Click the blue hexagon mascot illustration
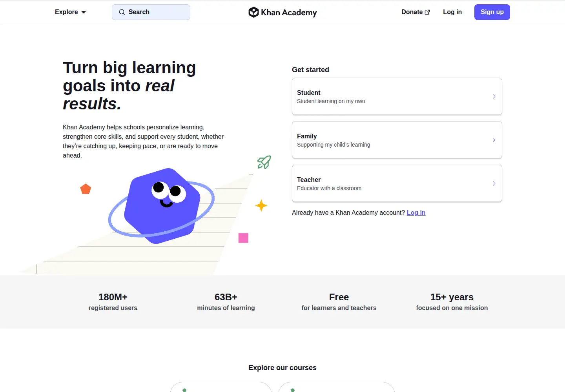 click(x=162, y=206)
